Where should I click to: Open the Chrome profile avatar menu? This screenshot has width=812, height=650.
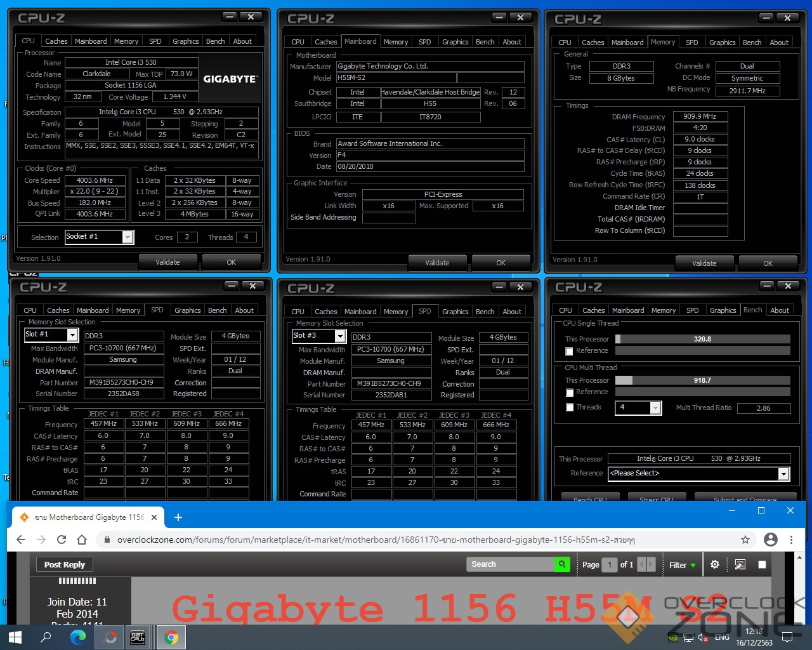[x=771, y=540]
